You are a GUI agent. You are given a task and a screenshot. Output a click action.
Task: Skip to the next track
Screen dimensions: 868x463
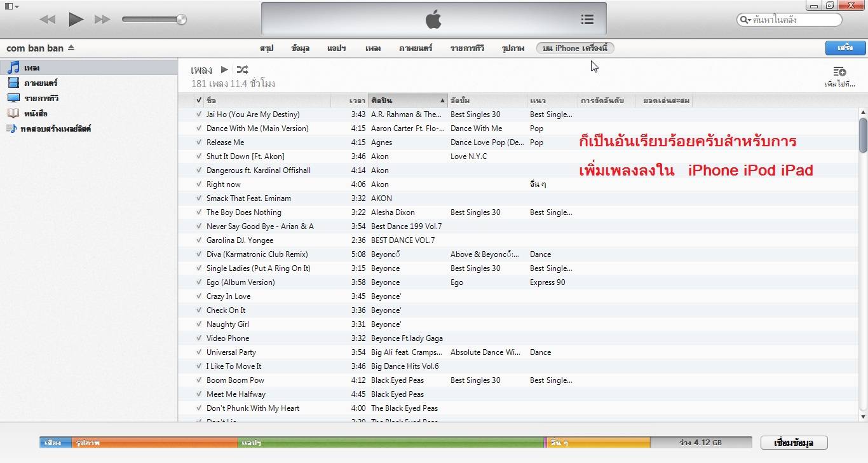102,20
